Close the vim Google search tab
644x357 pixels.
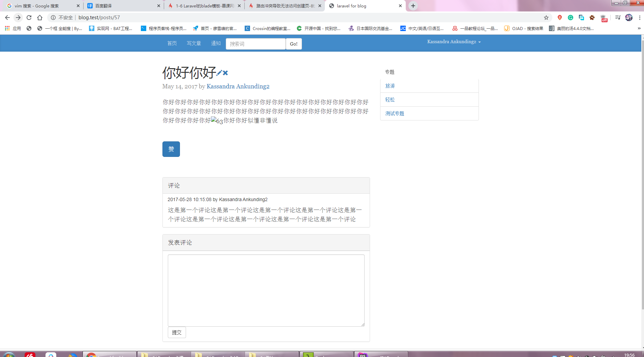[78, 6]
